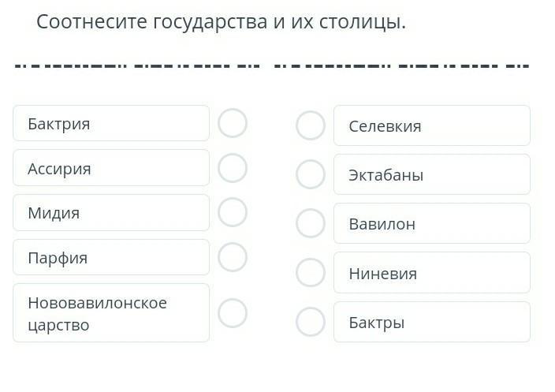Click the Мидия state box
This screenshot has height=392, width=555.
(x=111, y=213)
